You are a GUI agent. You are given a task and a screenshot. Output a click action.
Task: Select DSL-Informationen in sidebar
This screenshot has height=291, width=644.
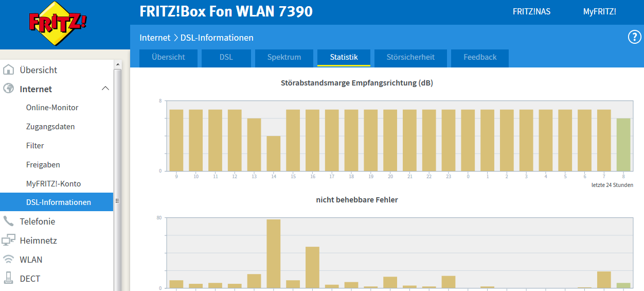(x=57, y=202)
